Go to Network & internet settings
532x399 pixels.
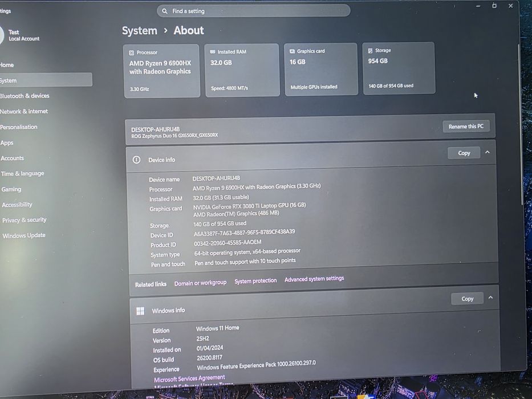(x=24, y=111)
